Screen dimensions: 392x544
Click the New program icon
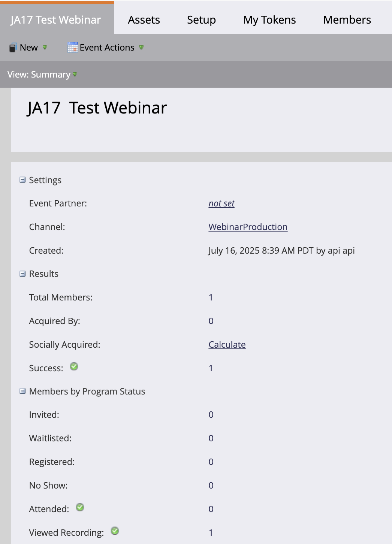(13, 48)
